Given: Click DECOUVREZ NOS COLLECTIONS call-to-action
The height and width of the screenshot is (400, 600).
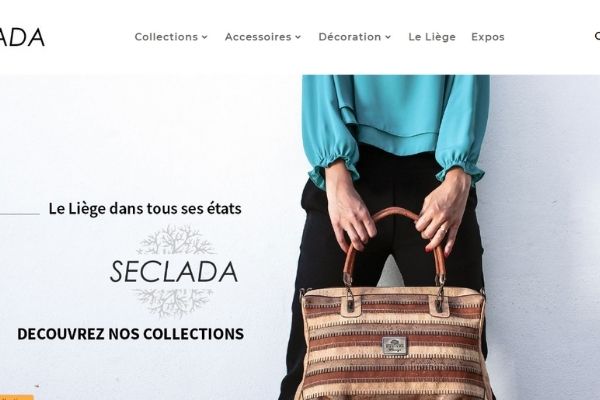Looking at the screenshot, I should coord(130,334).
